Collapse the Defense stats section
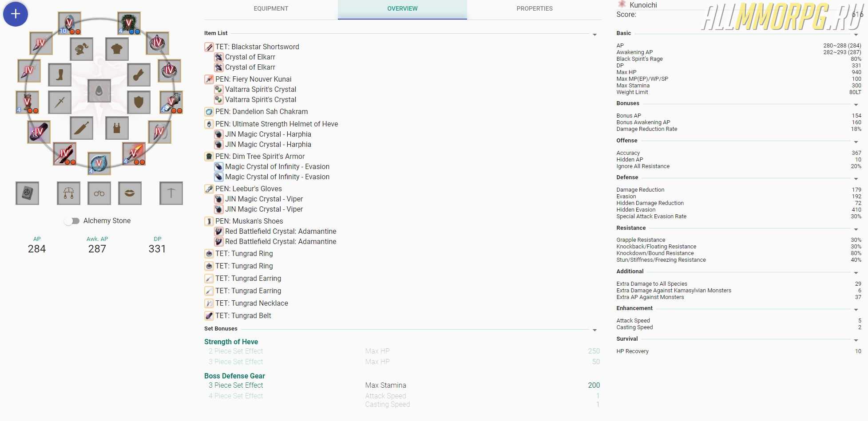Screen dimensions: 868x421 [x=856, y=179]
